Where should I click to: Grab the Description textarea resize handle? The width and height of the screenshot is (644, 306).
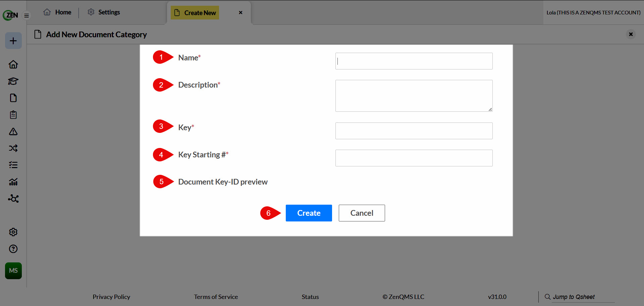[490, 109]
